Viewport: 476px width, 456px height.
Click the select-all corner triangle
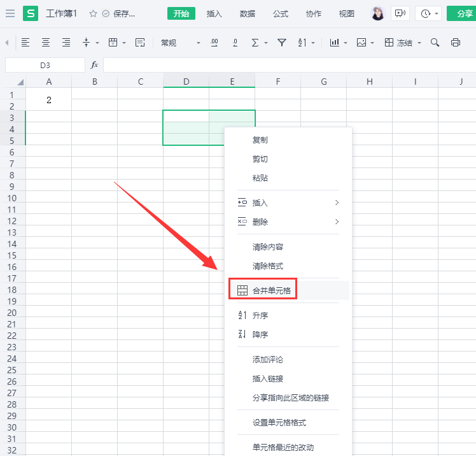click(x=20, y=82)
